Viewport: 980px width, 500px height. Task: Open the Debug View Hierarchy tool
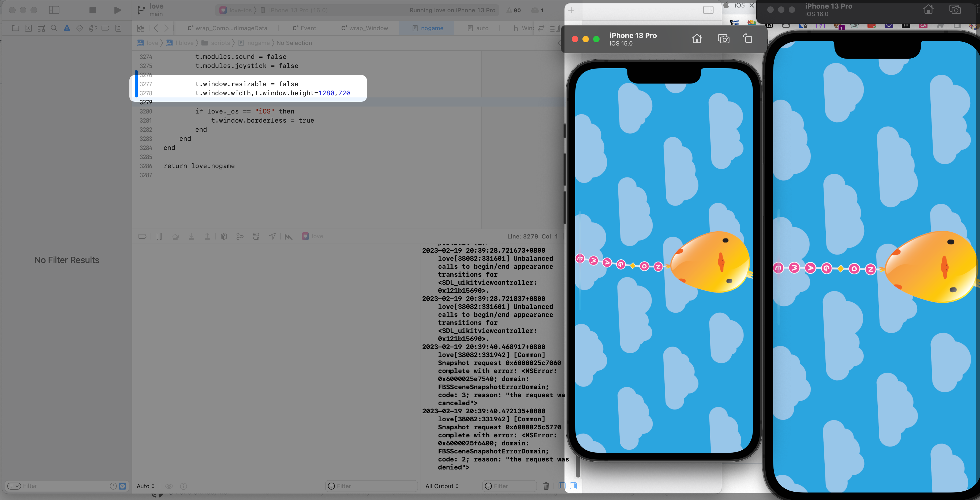click(224, 236)
